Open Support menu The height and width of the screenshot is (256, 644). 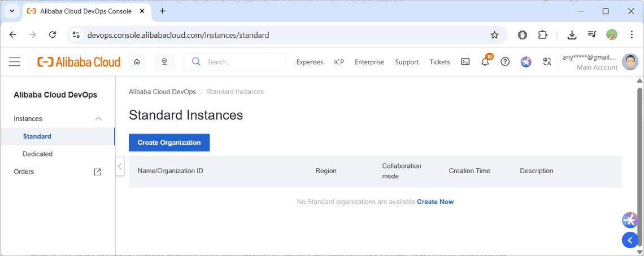pos(407,62)
